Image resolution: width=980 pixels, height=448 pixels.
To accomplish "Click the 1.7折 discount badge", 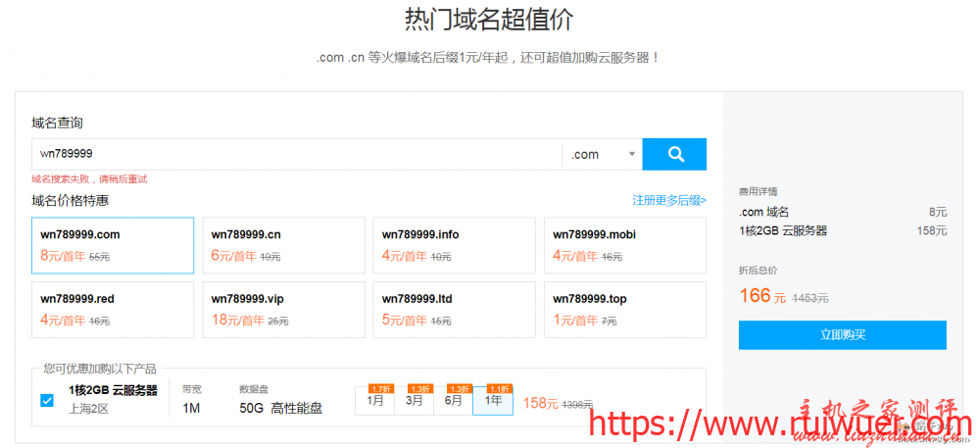I will [x=381, y=388].
